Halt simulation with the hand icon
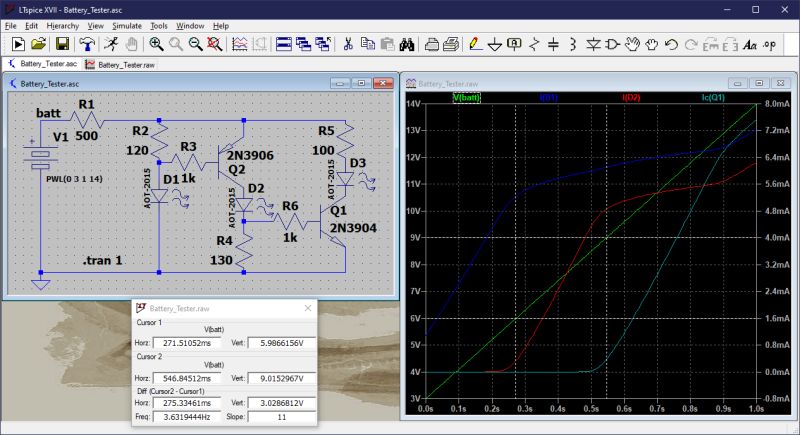 coord(132,44)
